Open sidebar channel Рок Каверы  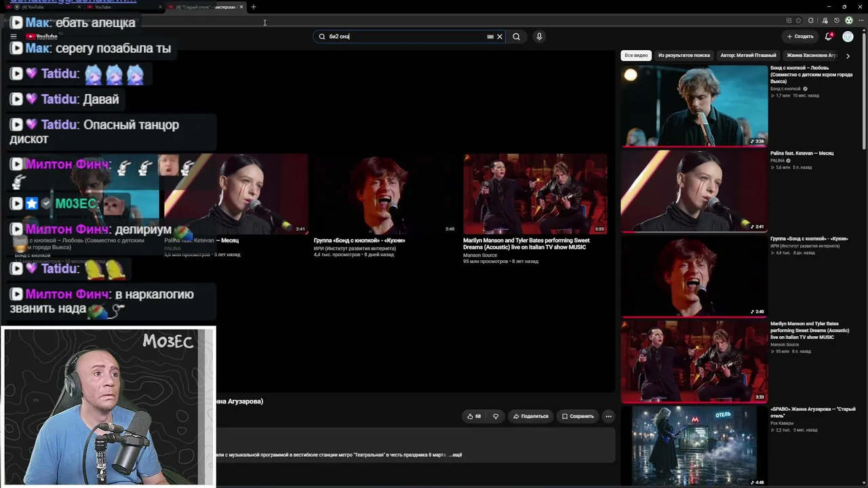tap(782, 424)
